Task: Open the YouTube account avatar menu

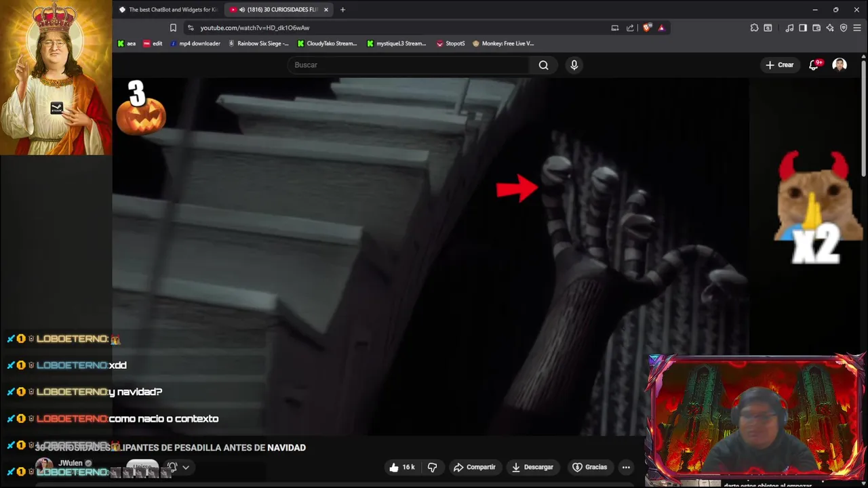Action: 840,65
